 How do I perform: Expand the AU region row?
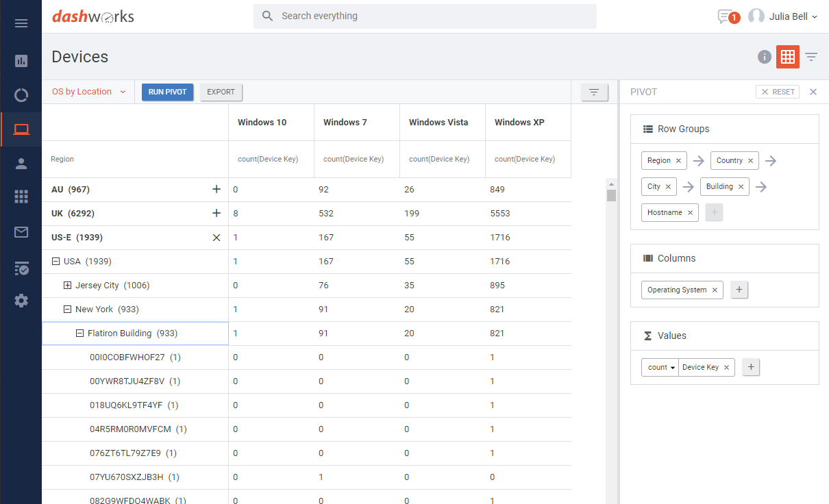pyautogui.click(x=216, y=189)
